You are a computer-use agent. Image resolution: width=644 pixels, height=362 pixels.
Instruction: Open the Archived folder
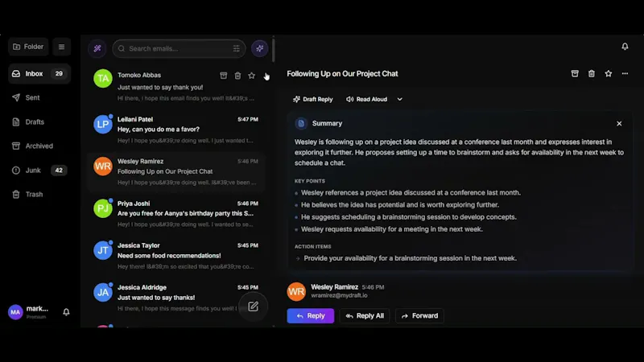pyautogui.click(x=39, y=146)
